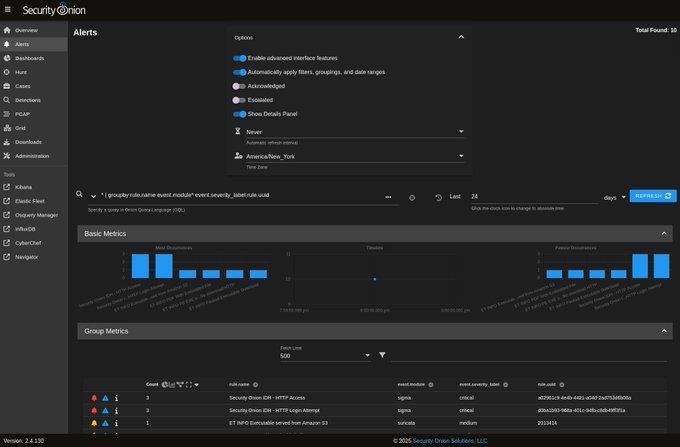Click the info icon for IDH - HTTP Access
Image resolution: width=680 pixels, height=447 pixels.
116,398
